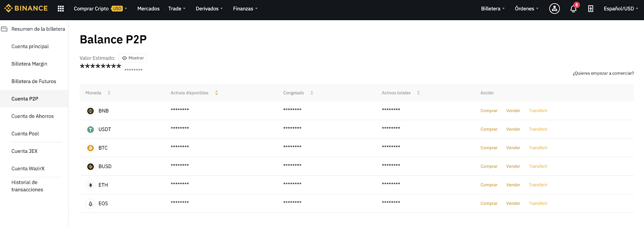This screenshot has height=227, width=644.
Task: Click the BNB coin icon
Action: coord(91,111)
